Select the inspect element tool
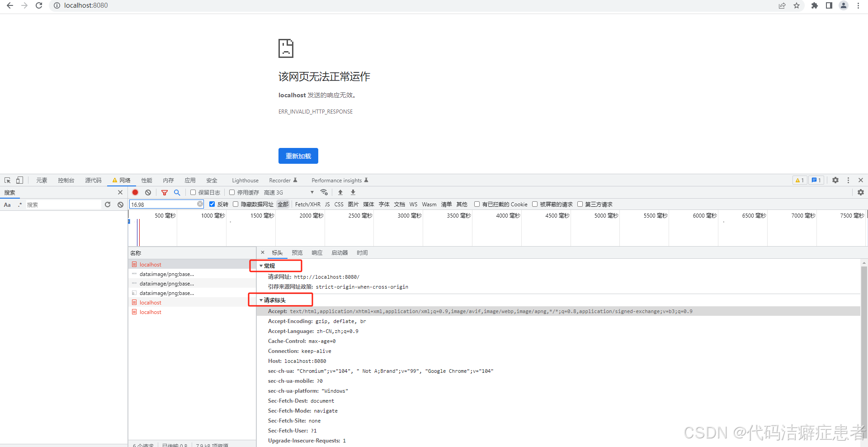Viewport: 868px width, 447px height. click(7, 180)
